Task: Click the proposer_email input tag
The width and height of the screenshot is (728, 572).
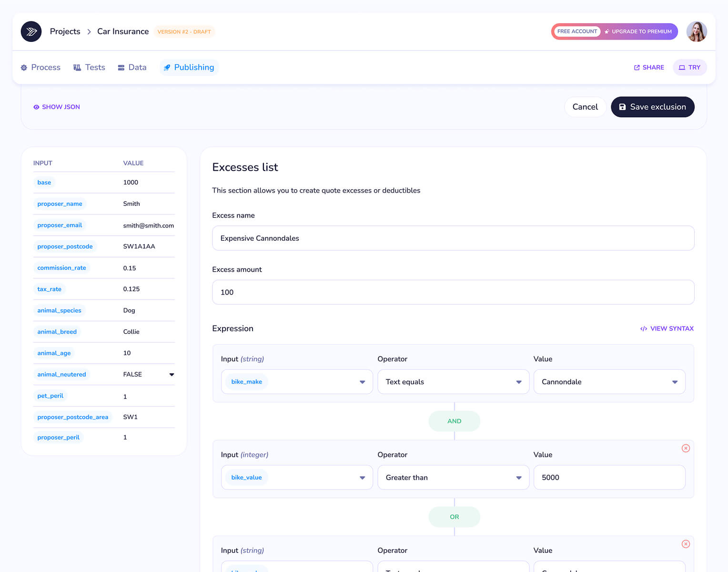Action: 60,225
